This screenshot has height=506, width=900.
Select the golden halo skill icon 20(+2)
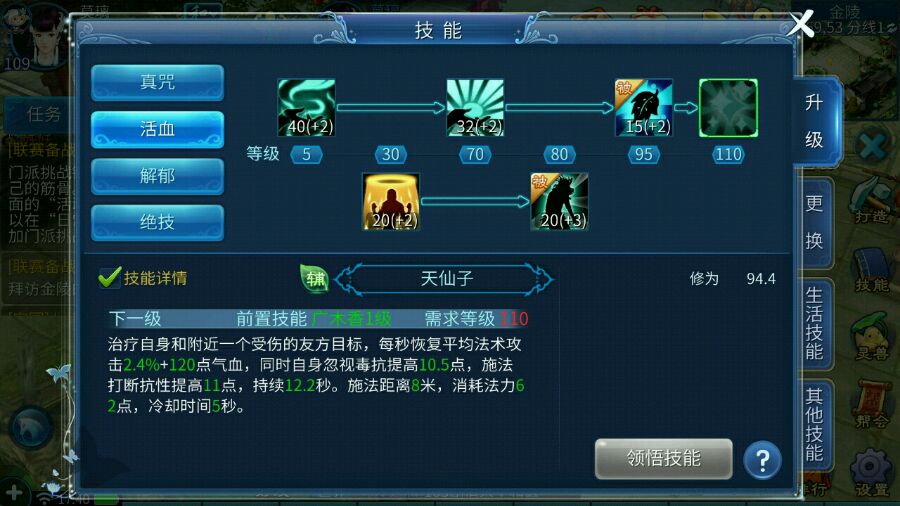coord(391,202)
